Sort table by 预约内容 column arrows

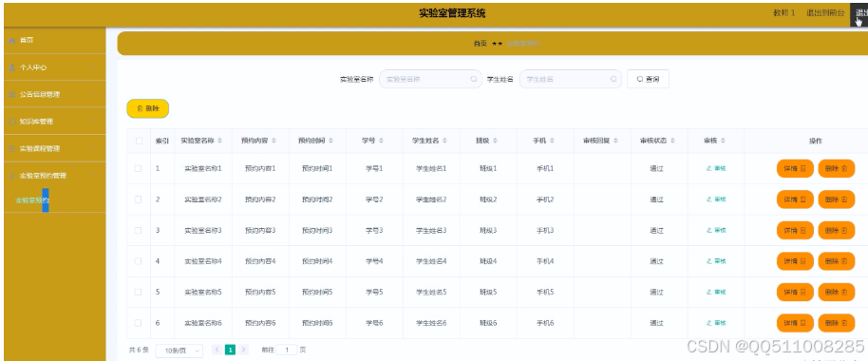[x=274, y=142]
